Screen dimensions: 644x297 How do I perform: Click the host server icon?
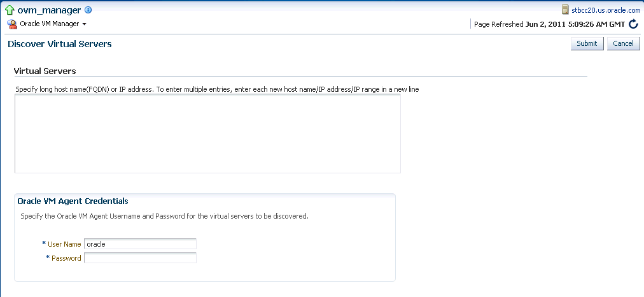[566, 10]
